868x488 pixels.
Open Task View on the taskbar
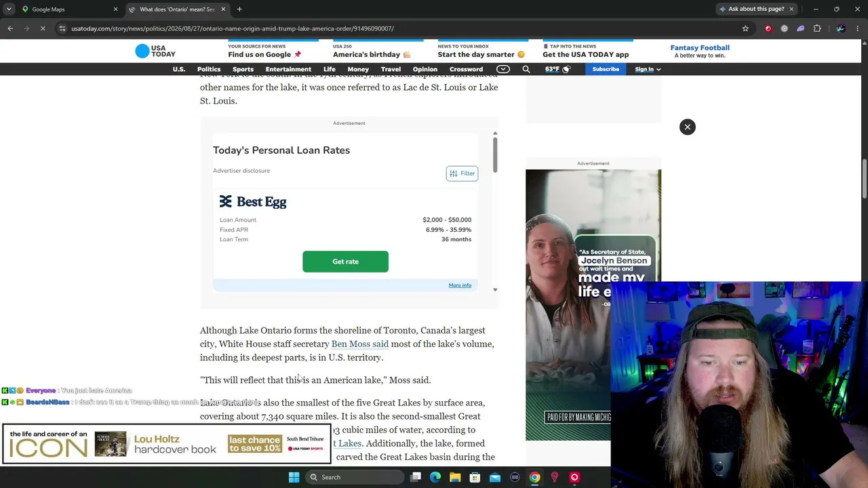coord(416,477)
